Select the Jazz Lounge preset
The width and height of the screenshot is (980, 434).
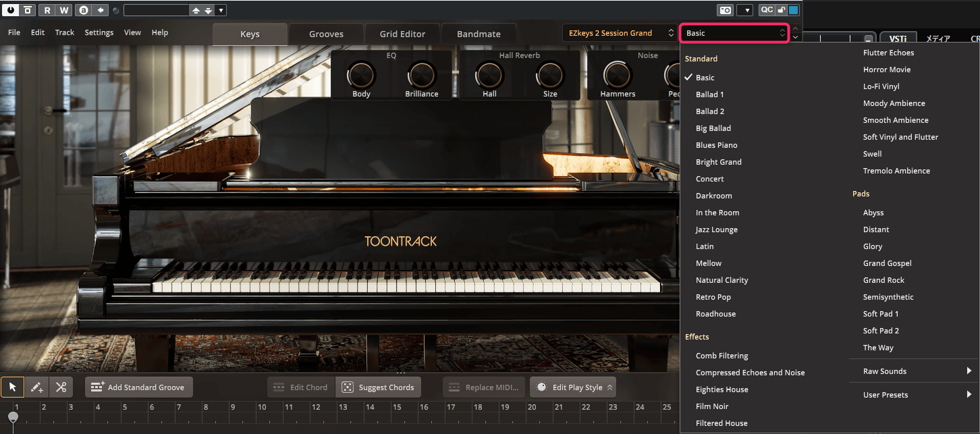(717, 229)
